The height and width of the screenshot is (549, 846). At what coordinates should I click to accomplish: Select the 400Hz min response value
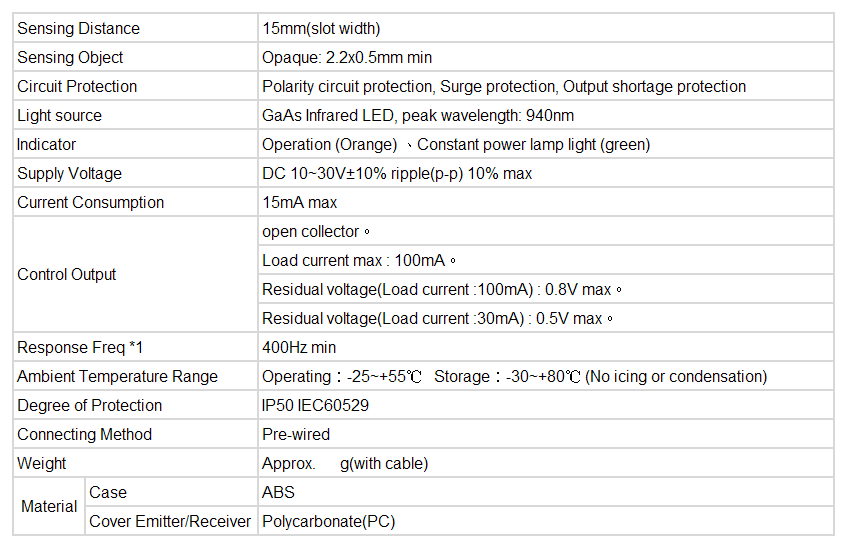[299, 347]
